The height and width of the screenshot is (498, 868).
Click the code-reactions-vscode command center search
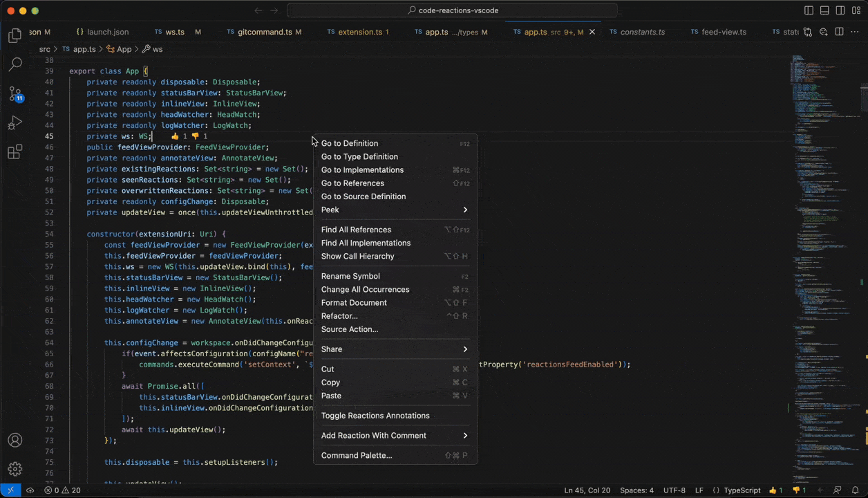click(x=452, y=10)
